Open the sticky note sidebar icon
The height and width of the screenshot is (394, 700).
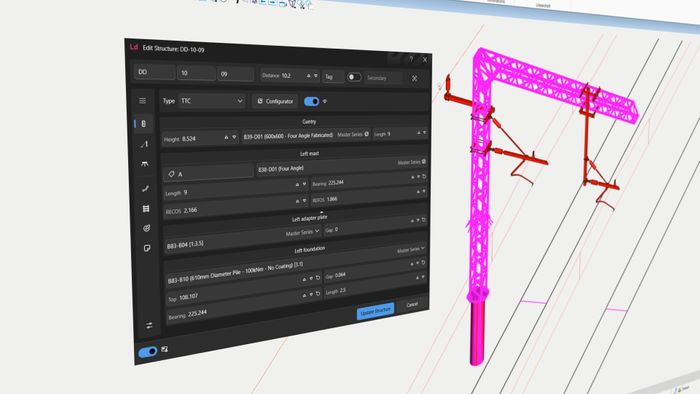click(147, 248)
